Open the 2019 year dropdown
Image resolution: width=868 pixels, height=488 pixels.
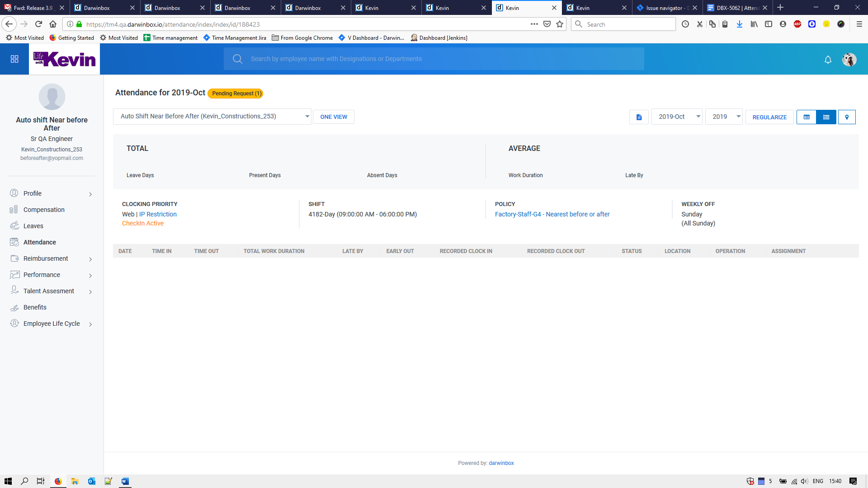724,117
